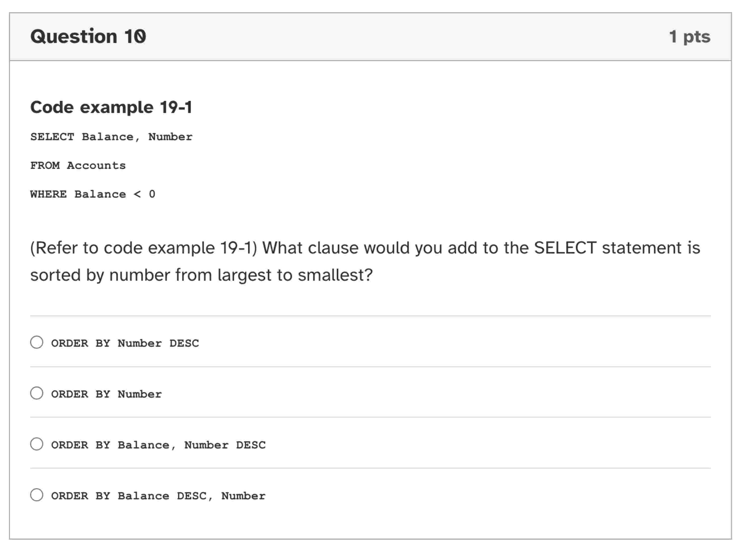
Task: Click the 1 pts label
Action: (689, 37)
